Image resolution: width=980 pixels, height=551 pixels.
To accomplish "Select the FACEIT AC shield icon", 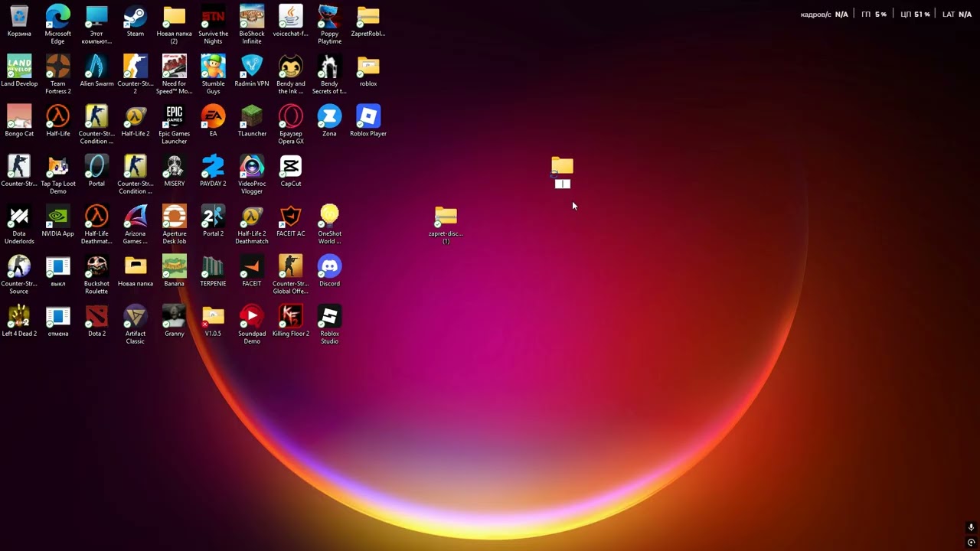I will pyautogui.click(x=291, y=216).
